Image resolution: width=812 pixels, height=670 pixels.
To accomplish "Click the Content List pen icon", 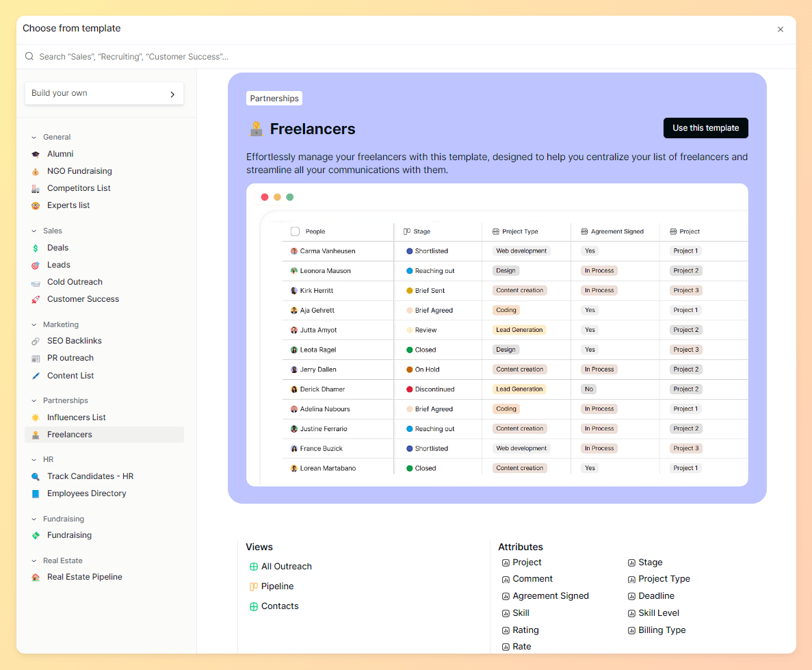I will pyautogui.click(x=36, y=376).
